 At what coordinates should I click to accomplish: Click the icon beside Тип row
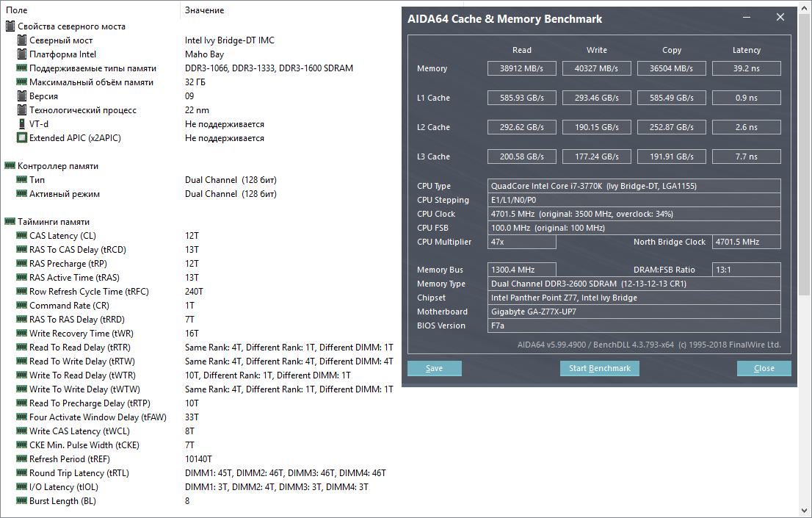point(22,180)
